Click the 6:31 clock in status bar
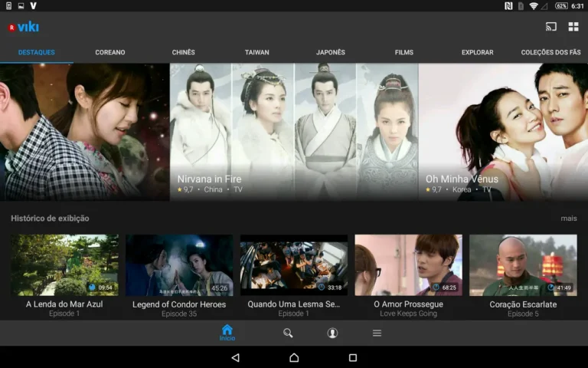Screen dimensions: 588x368 (577, 5)
